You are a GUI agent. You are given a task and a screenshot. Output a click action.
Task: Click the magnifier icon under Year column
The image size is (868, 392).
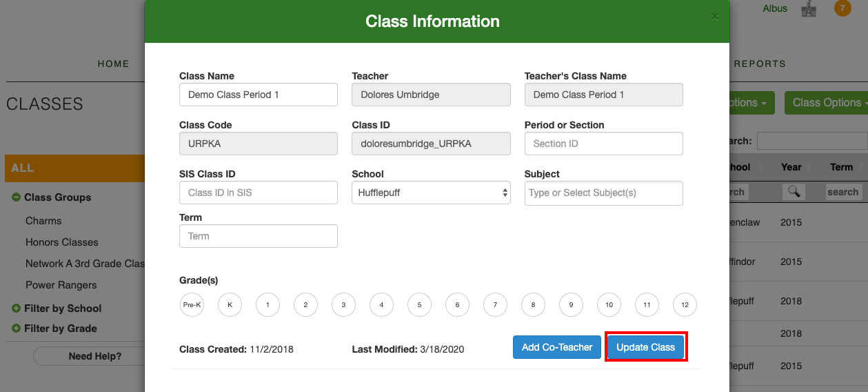794,192
